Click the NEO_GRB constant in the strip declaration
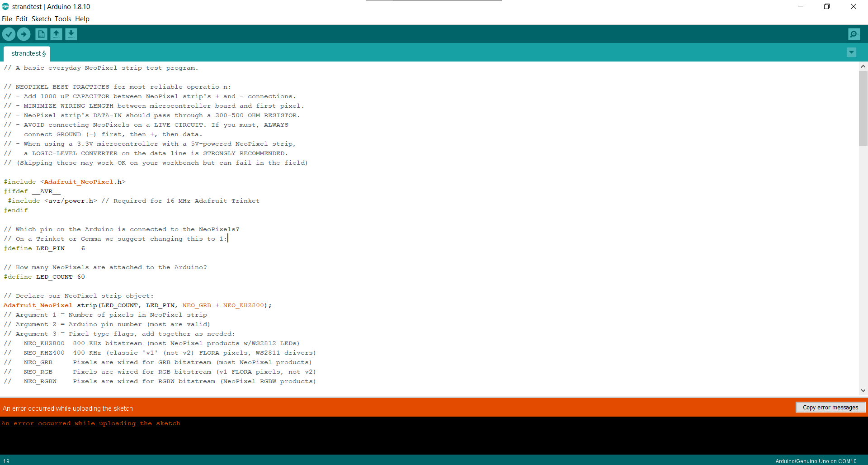Viewport: 868px width, 465px height. [x=197, y=305]
